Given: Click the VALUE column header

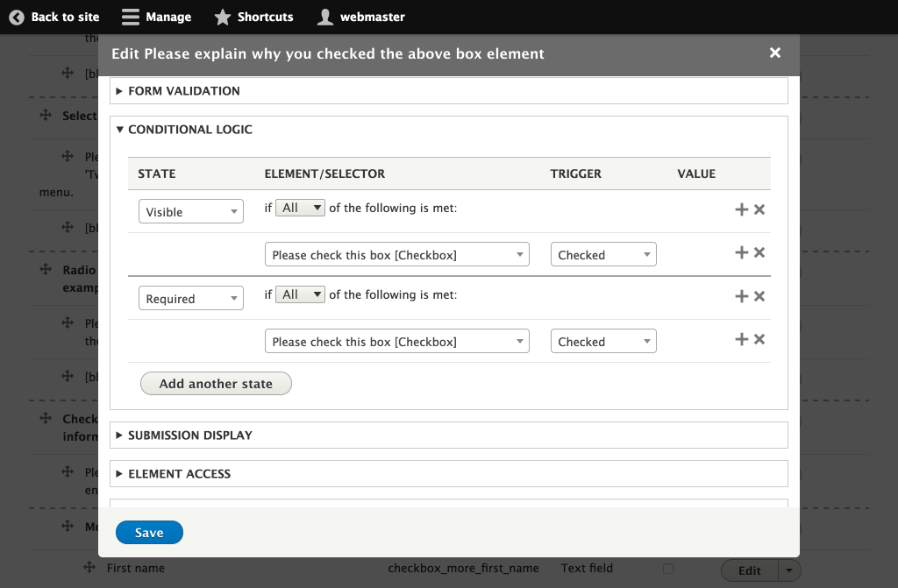Looking at the screenshot, I should coord(696,174).
